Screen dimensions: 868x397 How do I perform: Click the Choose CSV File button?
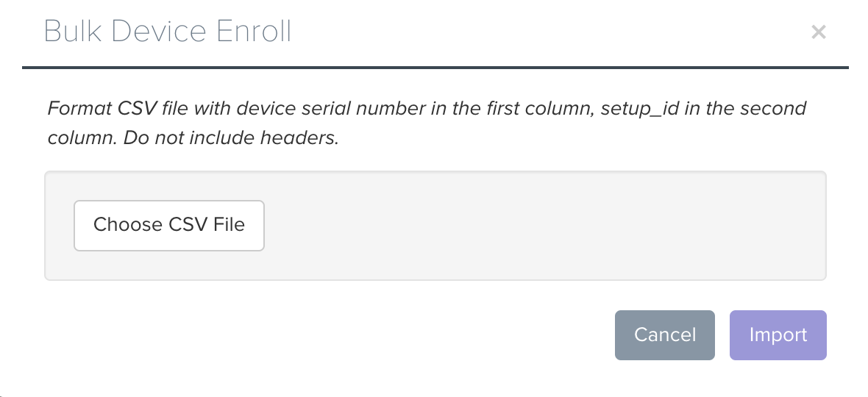(169, 226)
